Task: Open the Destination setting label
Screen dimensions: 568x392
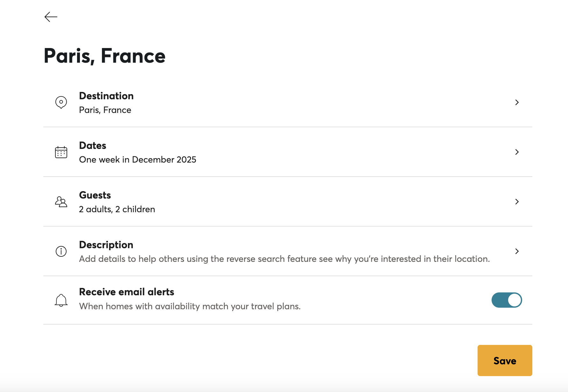Action: point(106,96)
